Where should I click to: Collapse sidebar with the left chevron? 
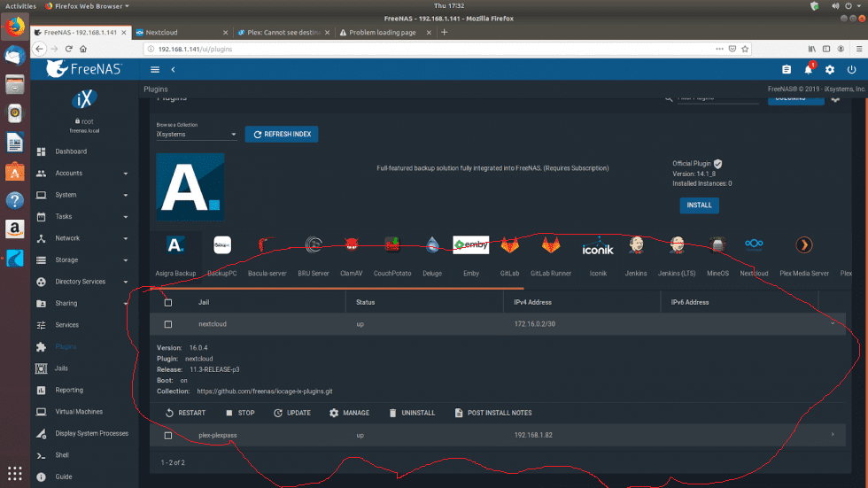pyautogui.click(x=174, y=70)
